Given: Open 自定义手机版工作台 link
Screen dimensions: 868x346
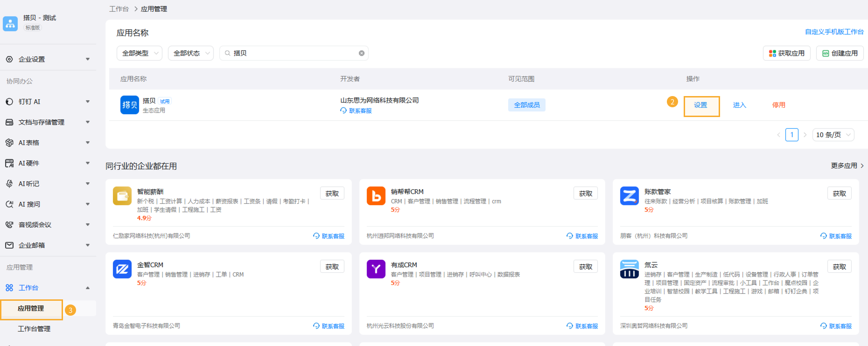Looking at the screenshot, I should 834,32.
